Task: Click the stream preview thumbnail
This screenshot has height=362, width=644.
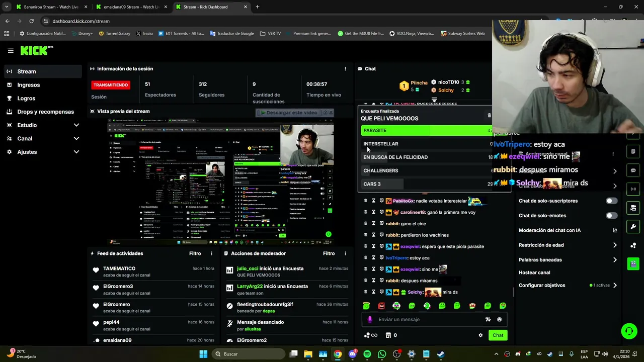Action: (221, 182)
